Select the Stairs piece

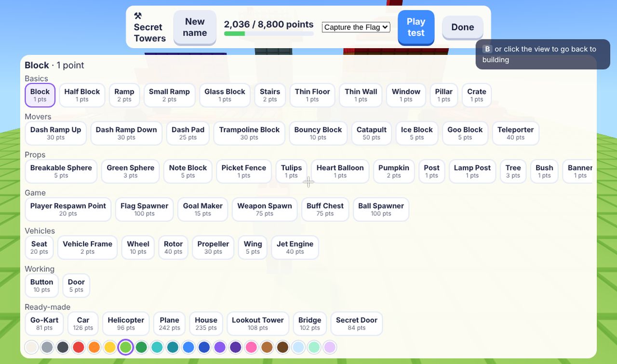coord(270,95)
